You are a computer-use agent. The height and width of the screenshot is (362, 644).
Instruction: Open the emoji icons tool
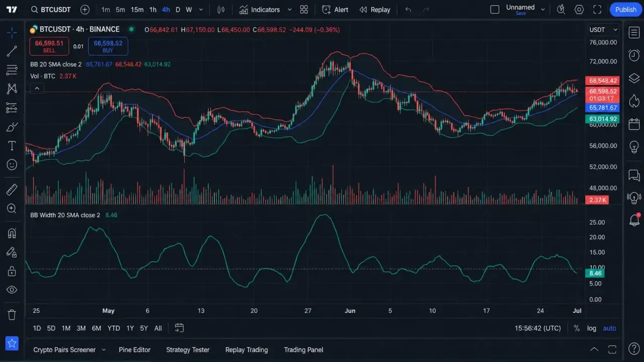click(12, 164)
